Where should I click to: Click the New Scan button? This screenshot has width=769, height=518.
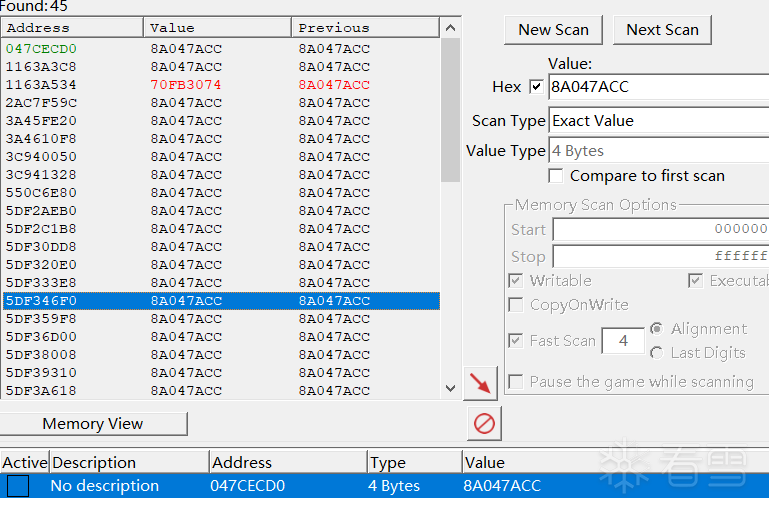coord(553,30)
